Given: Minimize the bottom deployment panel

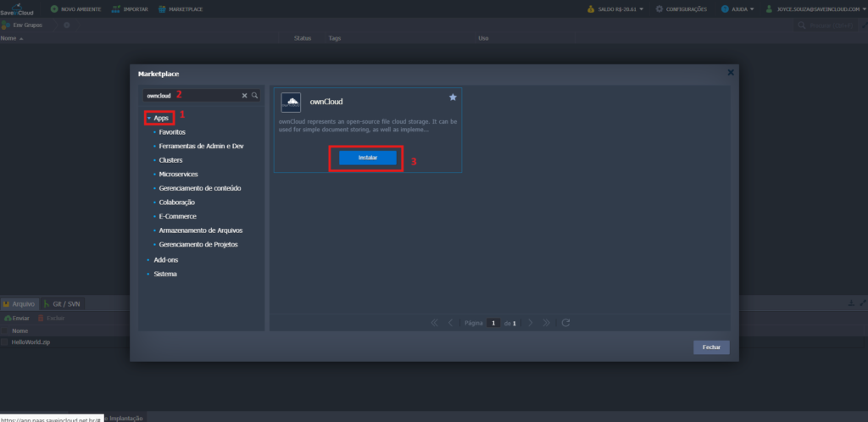Looking at the screenshot, I should 851,303.
